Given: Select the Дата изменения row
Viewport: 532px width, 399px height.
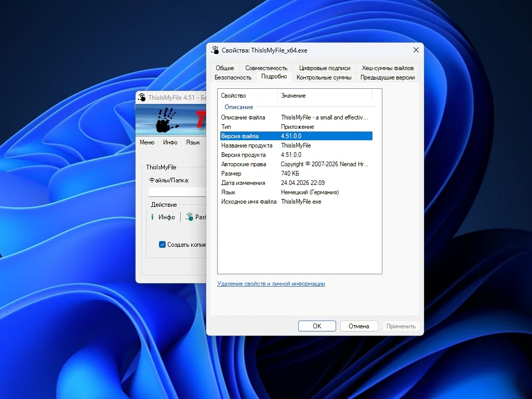Looking at the screenshot, I should 296,183.
